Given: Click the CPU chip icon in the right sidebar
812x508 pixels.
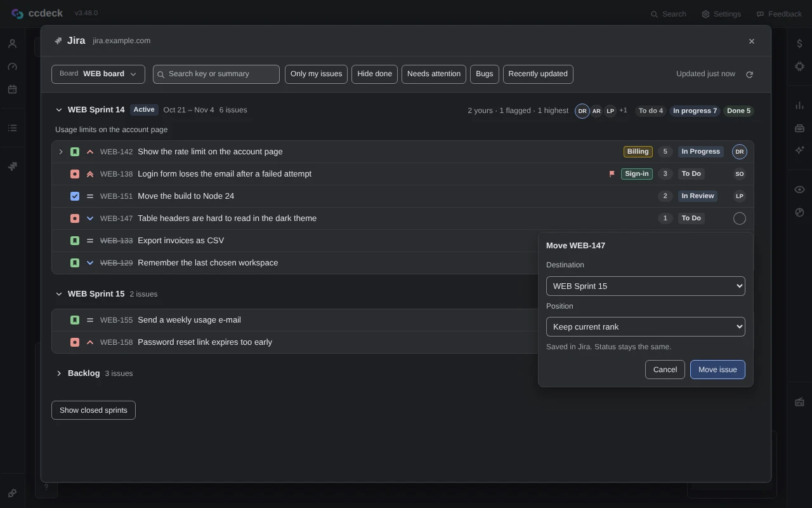Looking at the screenshot, I should (799, 66).
